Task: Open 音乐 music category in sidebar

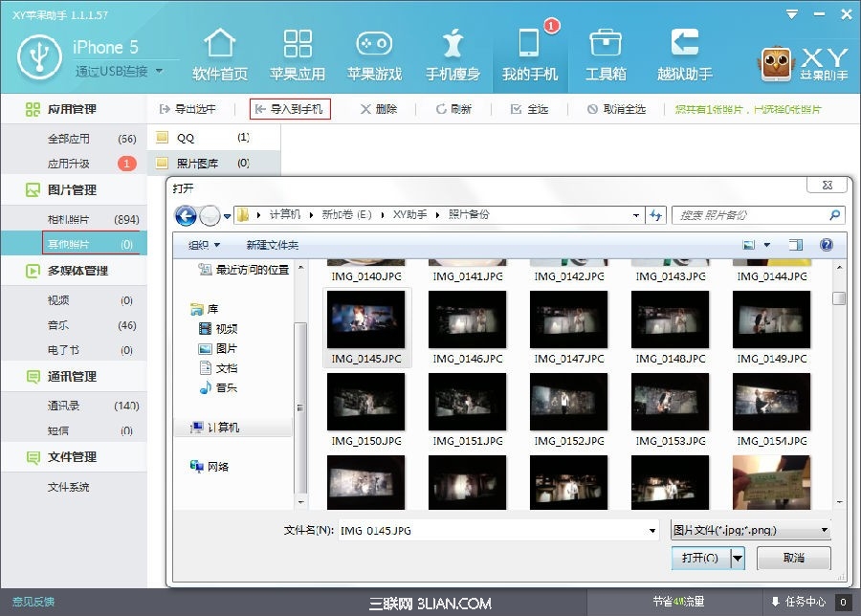Action: [58, 325]
